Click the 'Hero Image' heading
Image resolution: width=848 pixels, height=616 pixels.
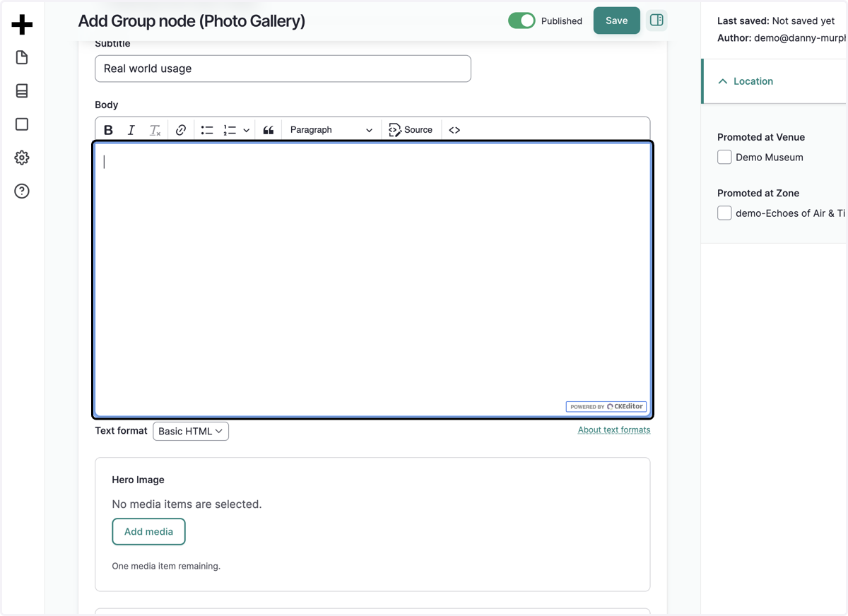[138, 480]
